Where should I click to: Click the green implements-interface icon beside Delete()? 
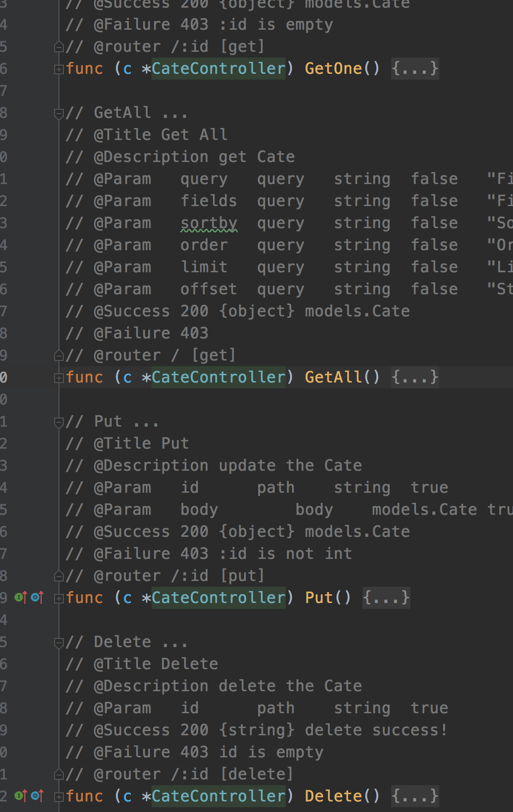click(20, 796)
